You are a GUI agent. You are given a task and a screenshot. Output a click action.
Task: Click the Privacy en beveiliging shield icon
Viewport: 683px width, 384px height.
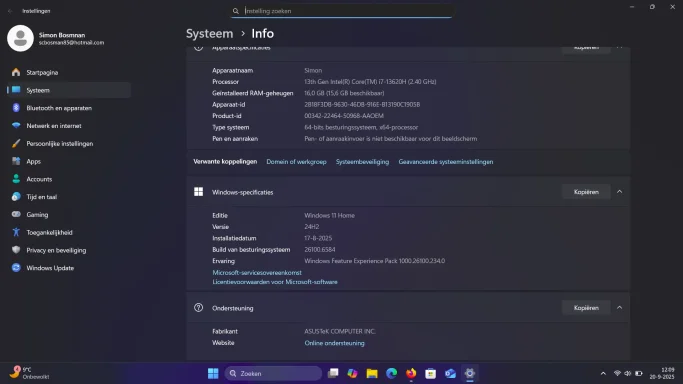16,250
